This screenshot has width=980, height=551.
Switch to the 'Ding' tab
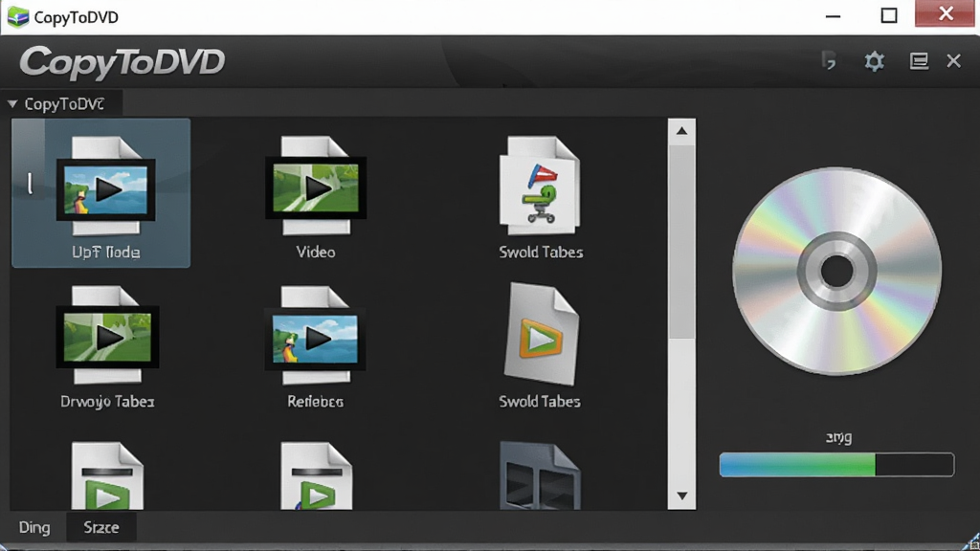pos(34,527)
